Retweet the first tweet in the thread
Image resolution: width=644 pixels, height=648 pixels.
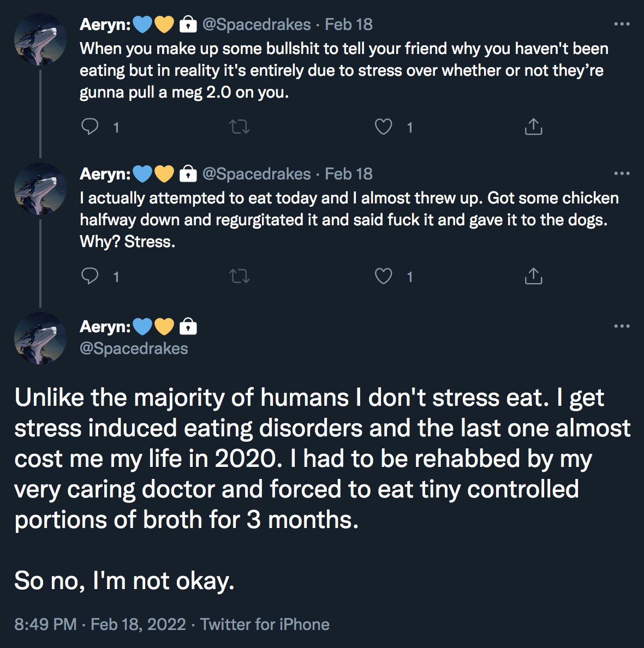point(240,127)
